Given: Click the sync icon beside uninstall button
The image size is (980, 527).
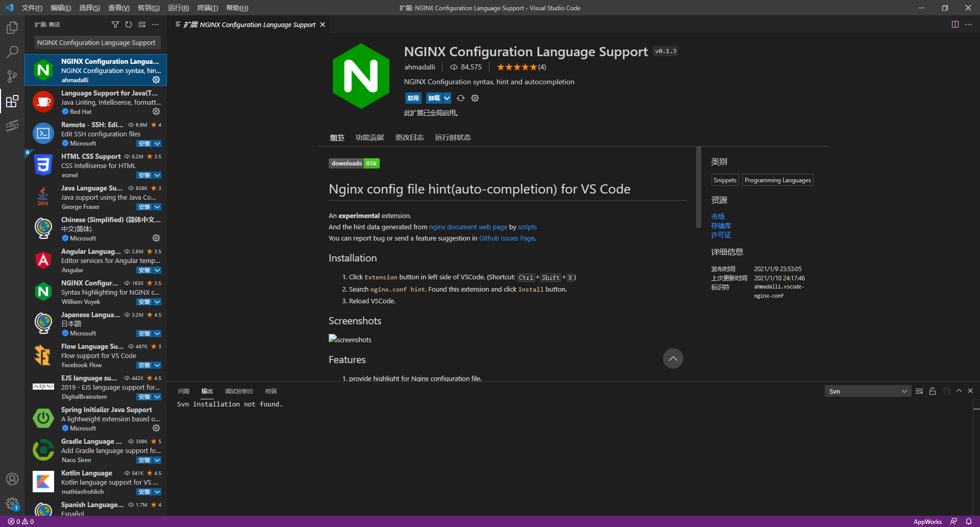Looking at the screenshot, I should click(x=460, y=98).
